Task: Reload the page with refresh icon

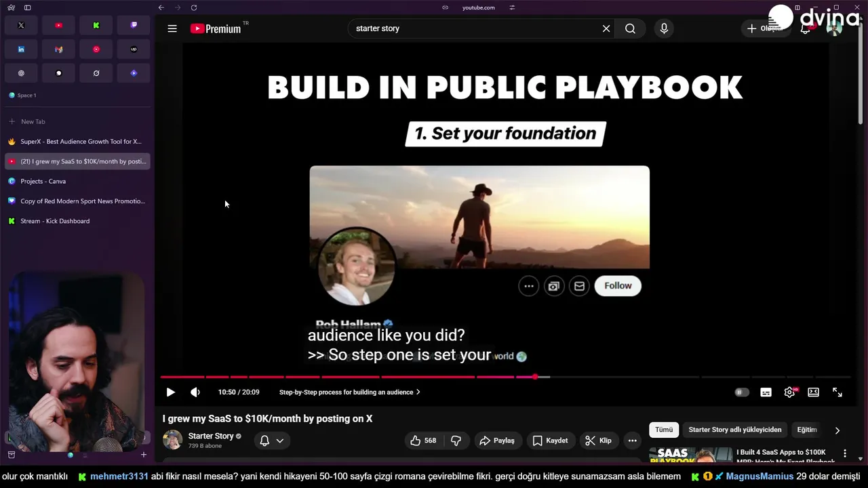Action: coord(194,7)
